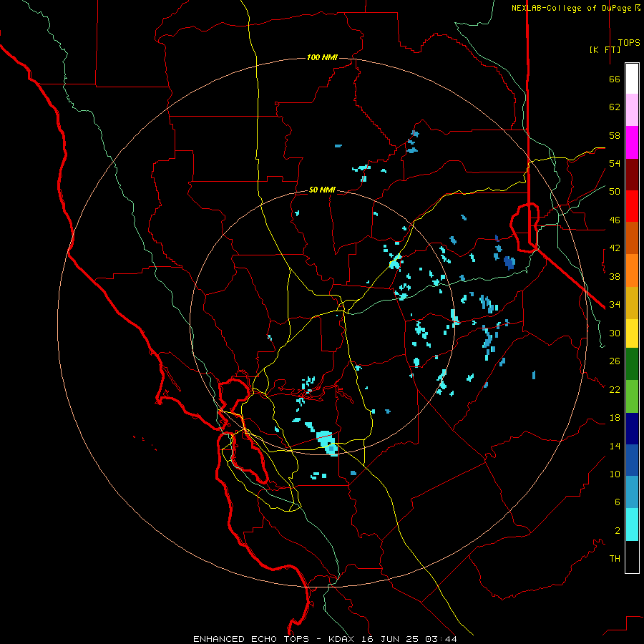Click the dark blue echo beside the red lake outline

[509, 262]
